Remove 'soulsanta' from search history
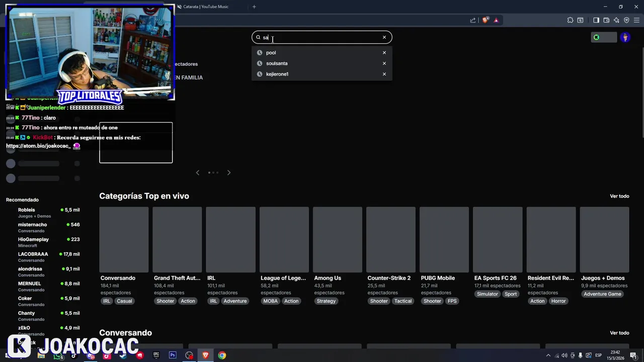Image resolution: width=644 pixels, height=362 pixels. (384, 63)
